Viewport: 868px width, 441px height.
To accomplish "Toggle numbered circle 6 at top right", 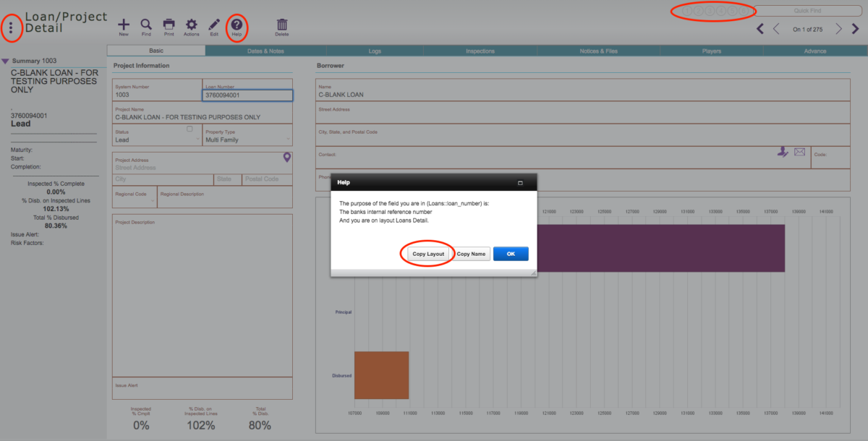I will [x=743, y=11].
